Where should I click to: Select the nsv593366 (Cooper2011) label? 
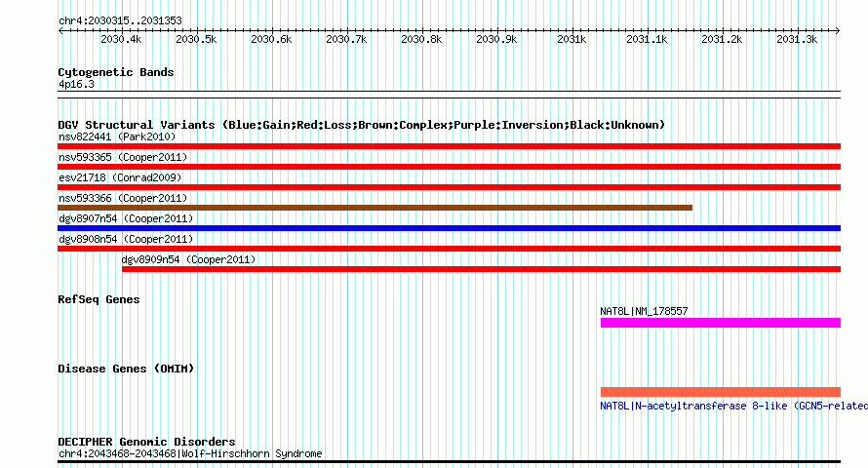pyautogui.click(x=123, y=198)
